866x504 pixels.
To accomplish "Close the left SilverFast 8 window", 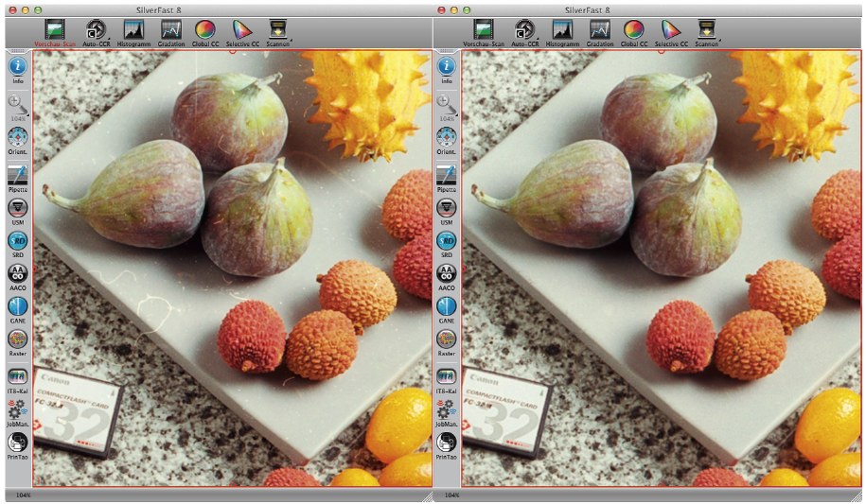I will (12, 10).
